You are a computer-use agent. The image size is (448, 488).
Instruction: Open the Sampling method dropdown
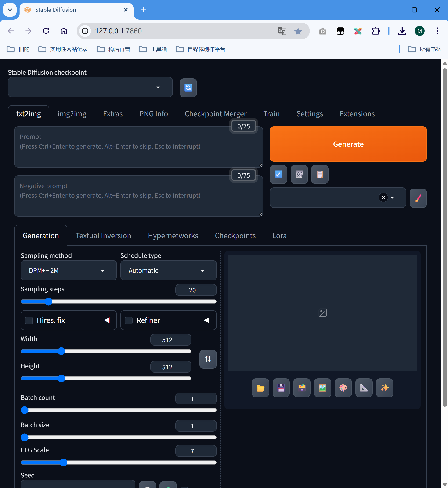pyautogui.click(x=69, y=270)
